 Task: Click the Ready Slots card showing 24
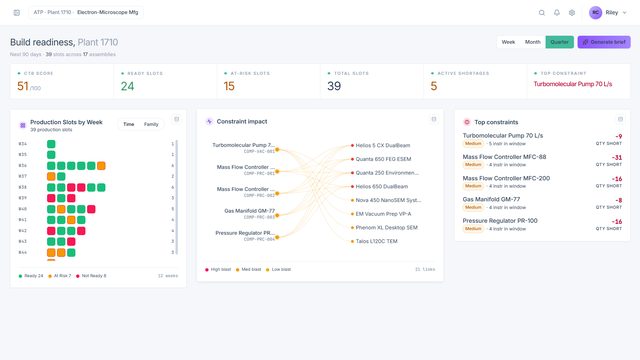pos(165,81)
